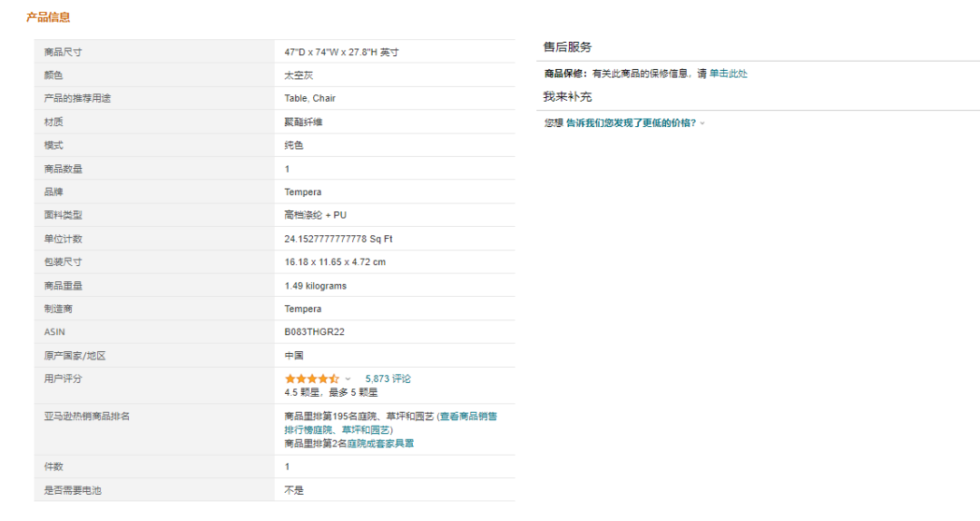Viewport: 980px width, 521px height.
Task: Select the material value 聚酯纤维
Action: pyautogui.click(x=303, y=122)
